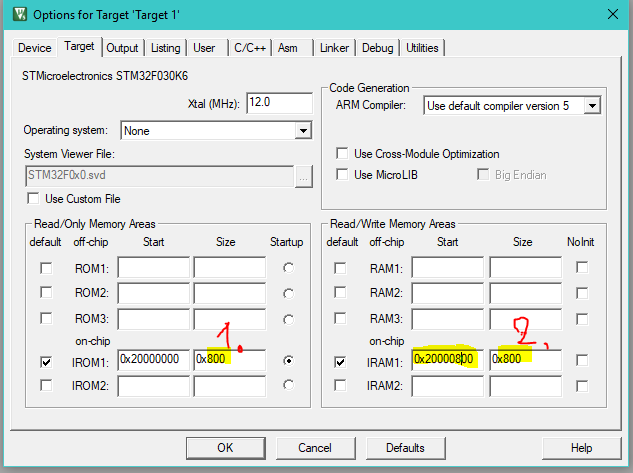Click the ROM2 Start field
Image resolution: width=633 pixels, height=473 pixels.
(153, 293)
